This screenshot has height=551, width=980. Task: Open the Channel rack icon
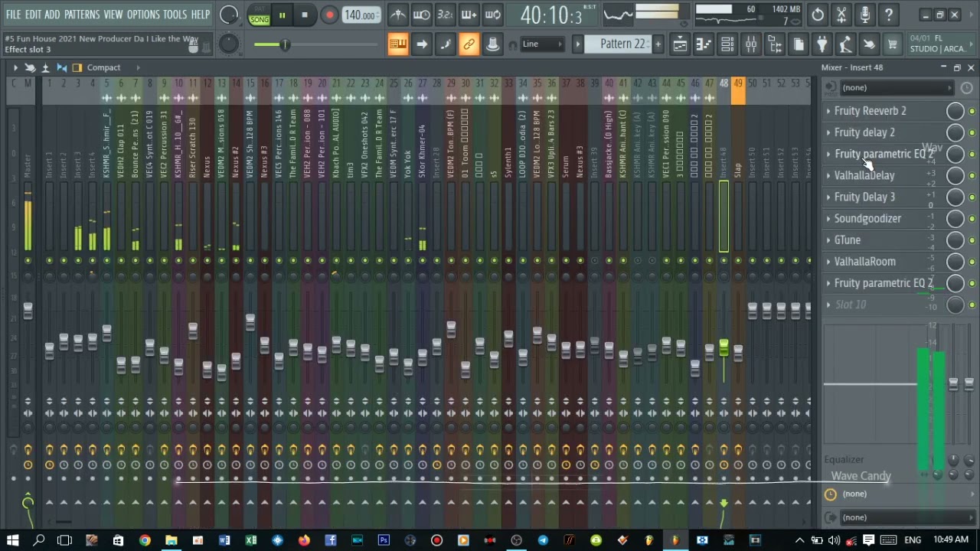727,45
